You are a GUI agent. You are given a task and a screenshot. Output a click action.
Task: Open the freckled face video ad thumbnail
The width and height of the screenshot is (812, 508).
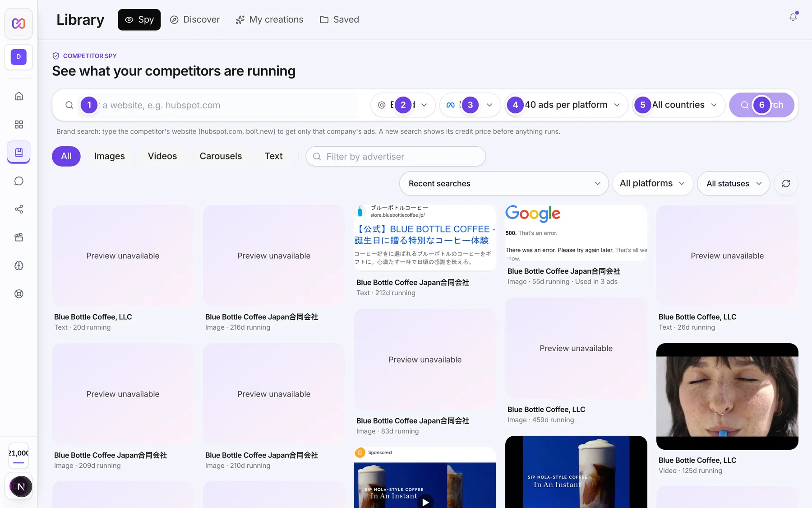pyautogui.click(x=727, y=396)
